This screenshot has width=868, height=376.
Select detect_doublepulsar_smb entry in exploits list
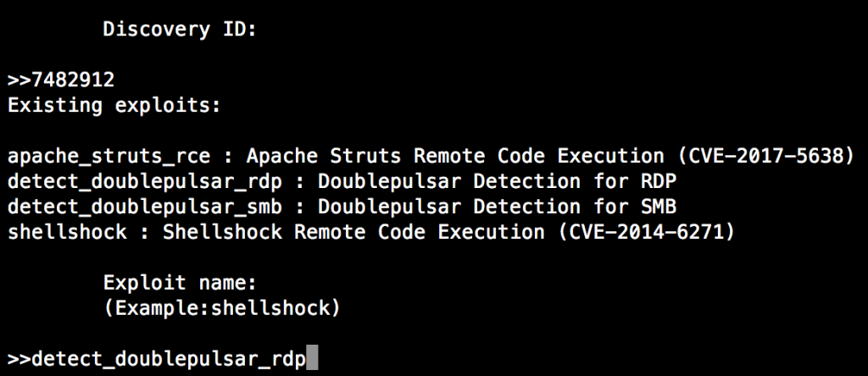(145, 207)
